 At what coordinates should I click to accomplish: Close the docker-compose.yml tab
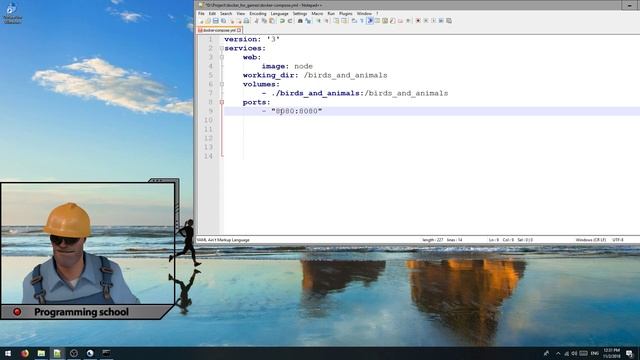[x=239, y=30]
